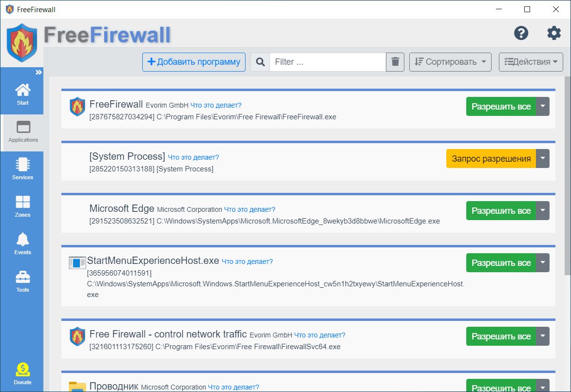This screenshot has width=571, height=392.
Task: Click Разрешить все for Microsoft Edge
Action: pos(501,211)
